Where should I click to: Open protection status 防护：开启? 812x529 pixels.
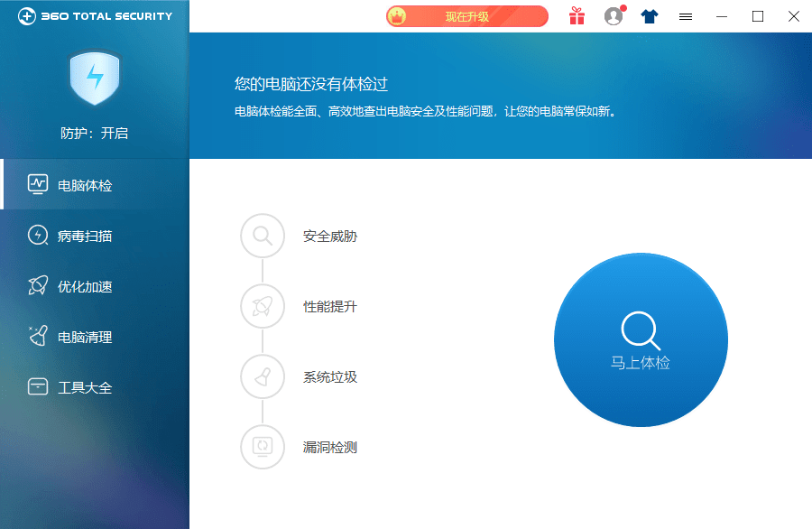94,134
